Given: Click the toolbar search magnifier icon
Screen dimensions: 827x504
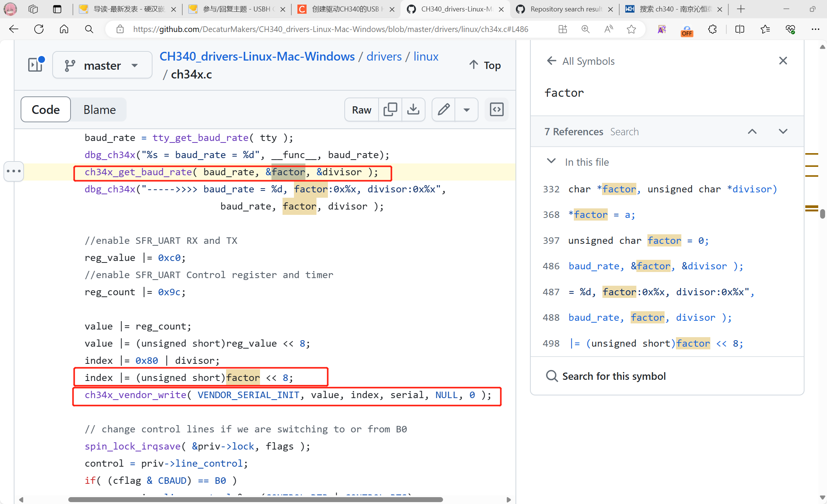Looking at the screenshot, I should [x=89, y=29].
